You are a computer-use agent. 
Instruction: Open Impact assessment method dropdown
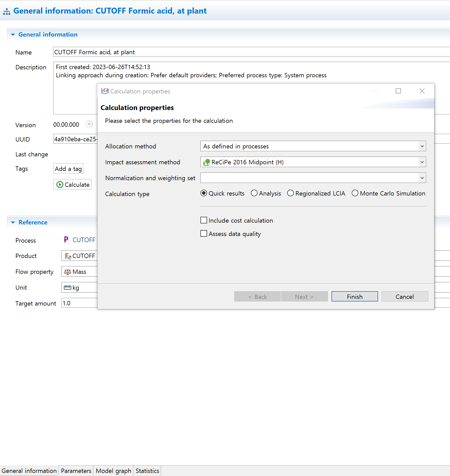tap(422, 162)
